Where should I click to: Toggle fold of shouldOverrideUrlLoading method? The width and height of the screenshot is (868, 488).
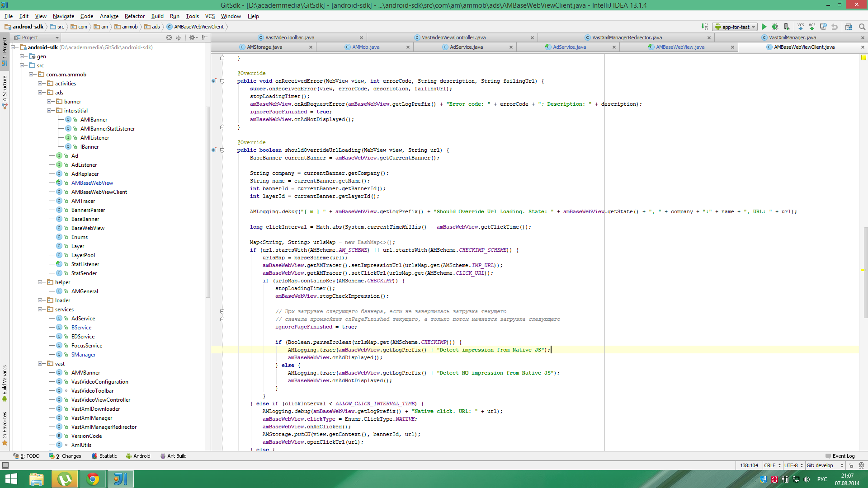[x=222, y=150]
